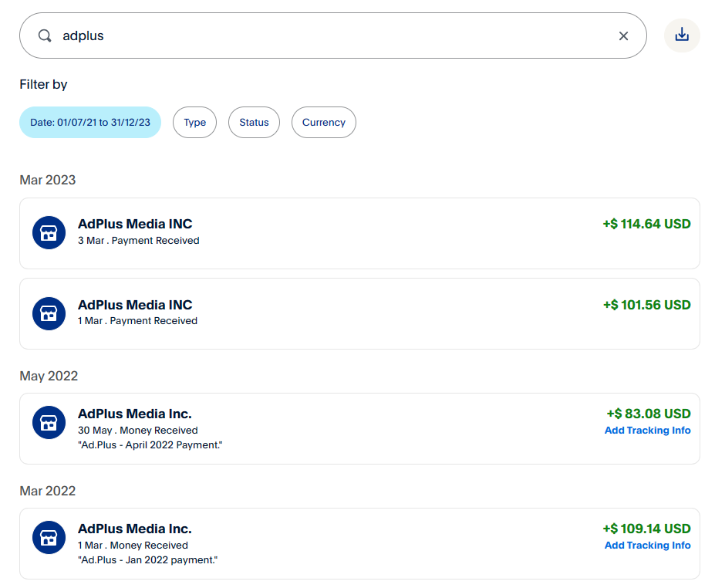
Task: Click the search magnifier icon
Action: [45, 35]
